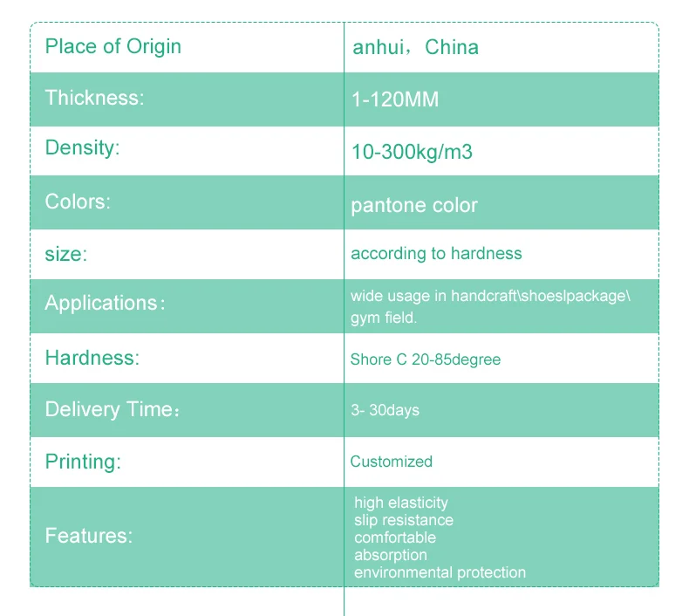The image size is (689, 616).
Task: Click the Applications label cell
Action: tap(187, 306)
